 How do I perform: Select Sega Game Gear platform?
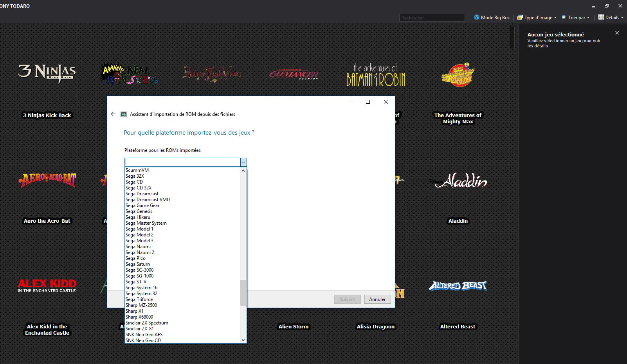point(182,205)
